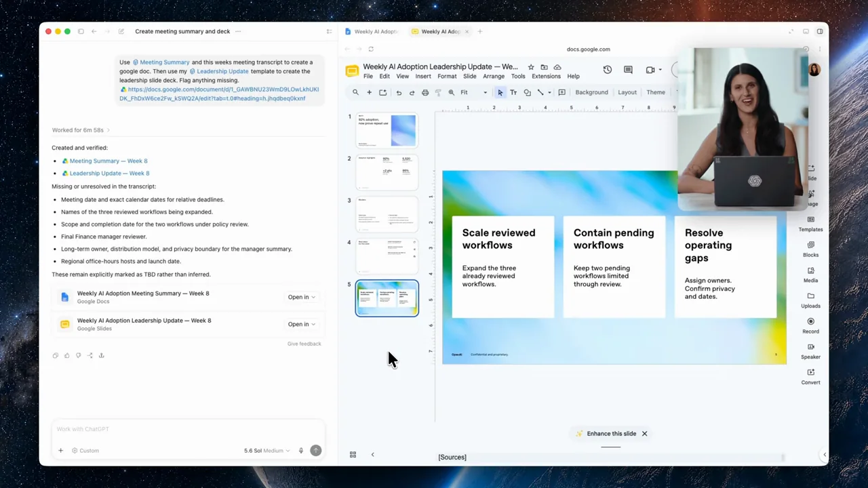Activate the paint format roller tool
The width and height of the screenshot is (868, 488).
438,92
